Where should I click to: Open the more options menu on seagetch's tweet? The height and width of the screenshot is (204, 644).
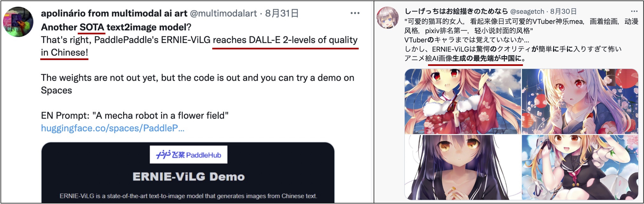click(634, 11)
